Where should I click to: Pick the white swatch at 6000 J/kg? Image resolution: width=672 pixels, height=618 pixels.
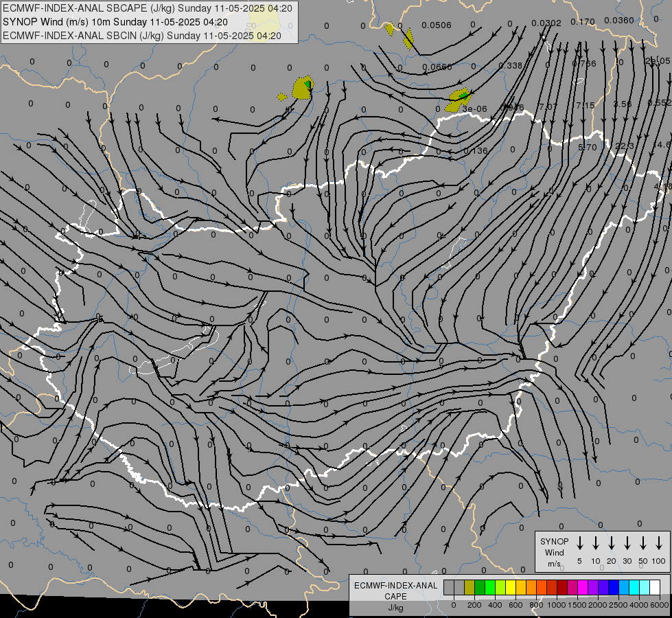[654, 587]
